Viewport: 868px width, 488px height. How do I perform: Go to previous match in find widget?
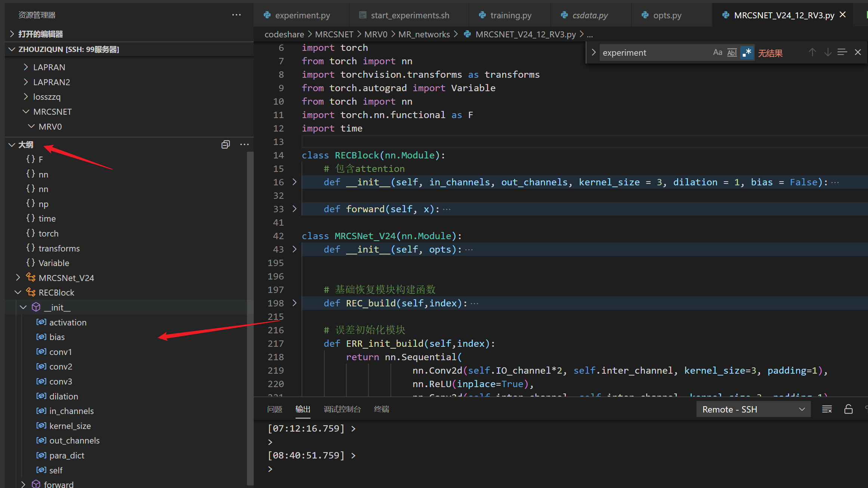coord(812,53)
